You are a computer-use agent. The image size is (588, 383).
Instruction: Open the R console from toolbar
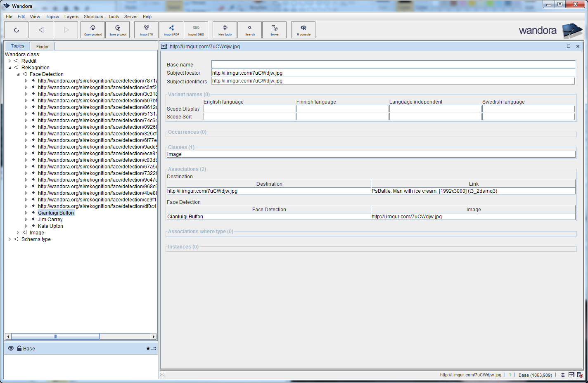coord(303,30)
